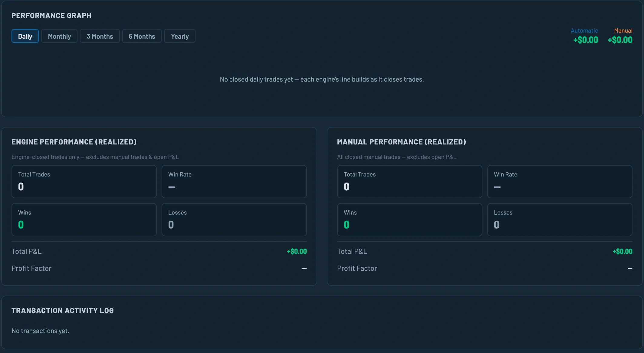Screen dimensions: 644x353
Task: Click the Manual Performance (Realized) heading
Action: [402, 142]
